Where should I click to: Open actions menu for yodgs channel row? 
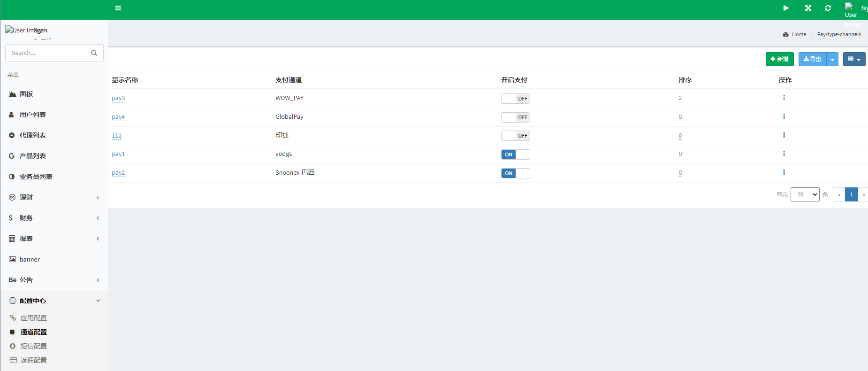[x=784, y=154]
